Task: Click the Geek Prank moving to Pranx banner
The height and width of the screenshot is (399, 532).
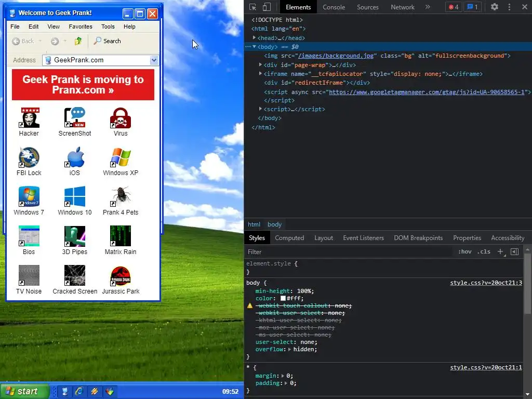Action: click(83, 85)
